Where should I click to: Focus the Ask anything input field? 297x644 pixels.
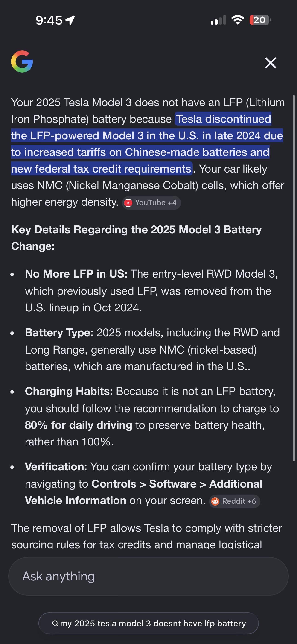(148, 576)
